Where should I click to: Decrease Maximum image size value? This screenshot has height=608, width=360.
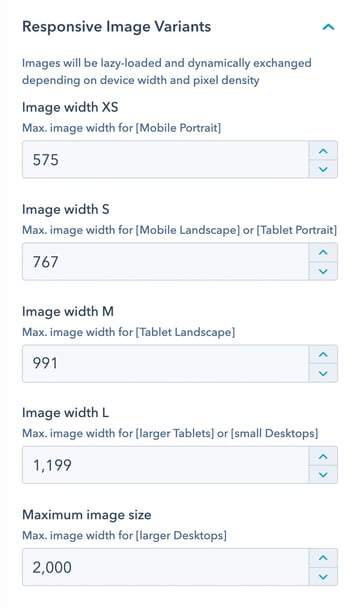323,577
